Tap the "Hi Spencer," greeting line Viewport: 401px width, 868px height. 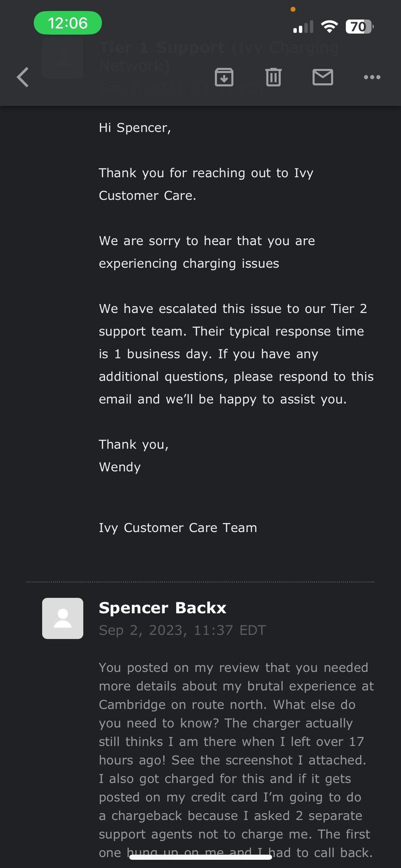click(x=135, y=128)
